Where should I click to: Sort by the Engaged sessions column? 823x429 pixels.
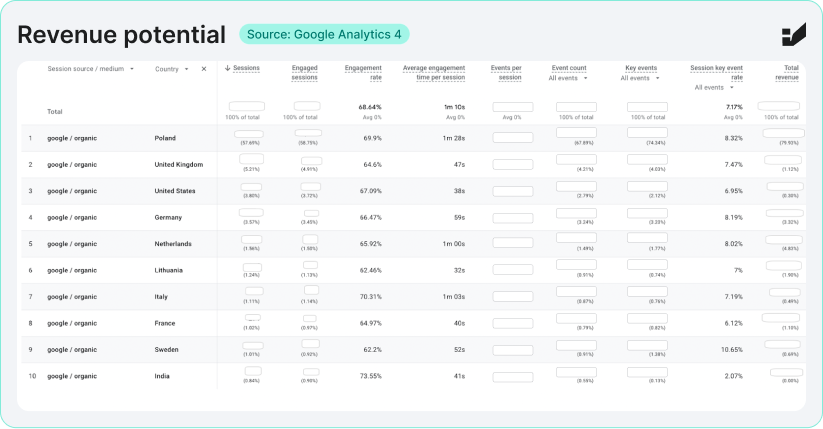point(304,73)
